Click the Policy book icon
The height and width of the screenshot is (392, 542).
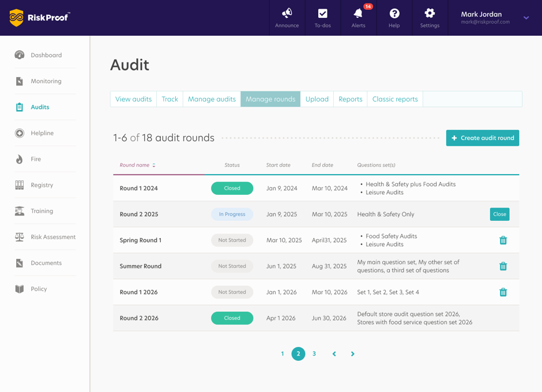pos(20,289)
